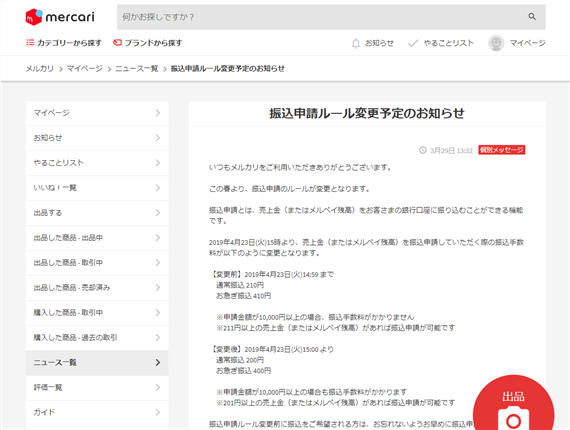Open 出品した商品 - 取引中 sidebar item
570x430 pixels.
(97, 263)
